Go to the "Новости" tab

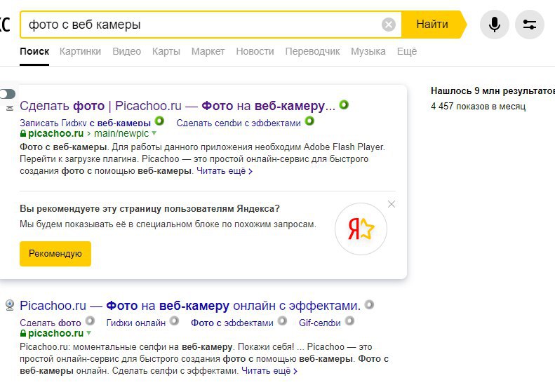pos(255,51)
